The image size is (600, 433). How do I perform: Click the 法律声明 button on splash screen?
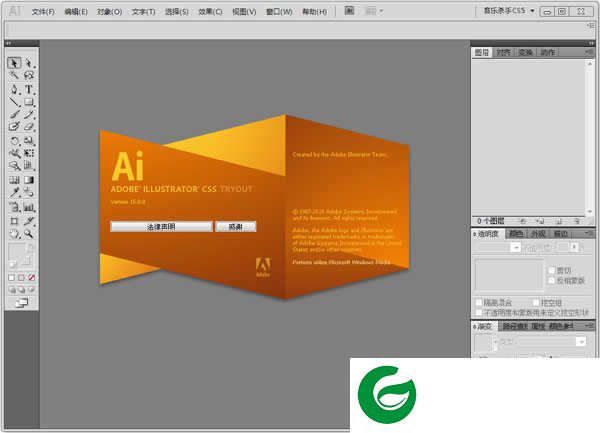[x=161, y=227]
